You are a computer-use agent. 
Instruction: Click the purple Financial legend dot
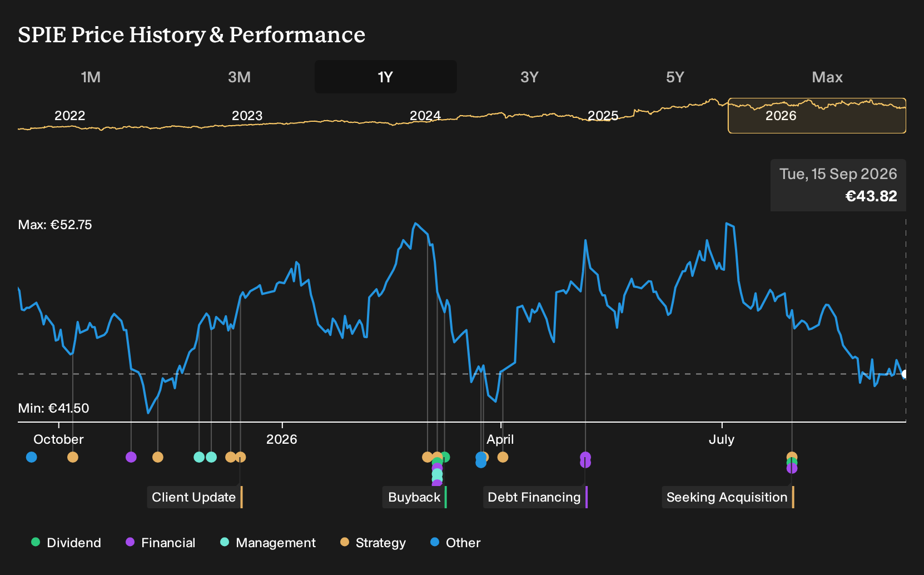[x=130, y=542]
